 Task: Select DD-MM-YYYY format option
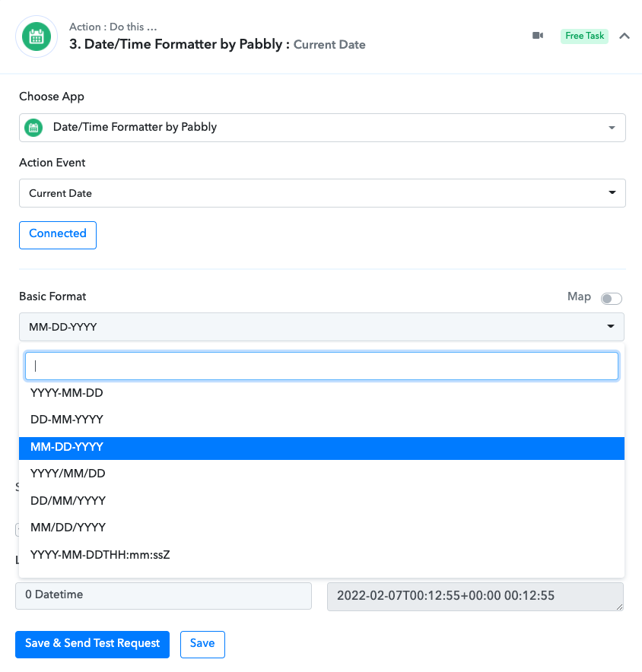322,420
